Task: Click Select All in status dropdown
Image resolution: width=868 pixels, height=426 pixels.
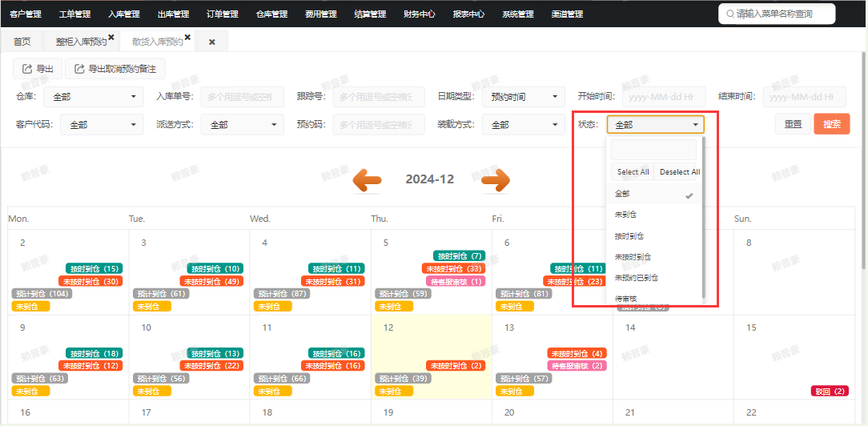Action: click(x=633, y=172)
